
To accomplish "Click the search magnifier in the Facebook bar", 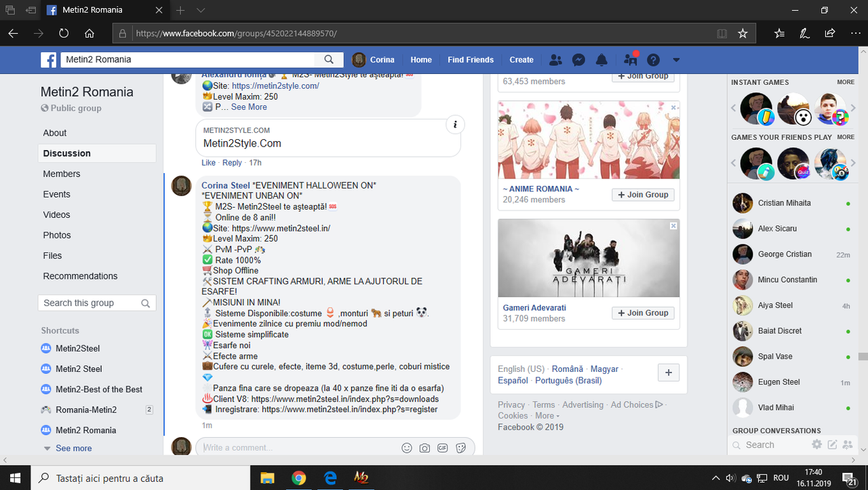I will (329, 60).
